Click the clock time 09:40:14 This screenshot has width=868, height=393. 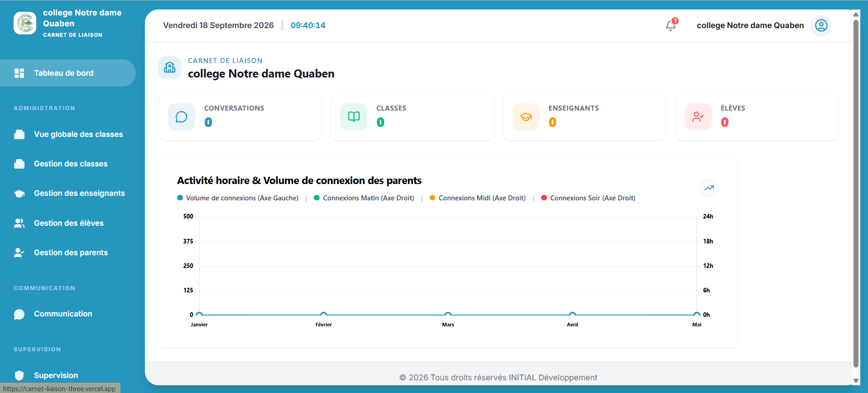coord(308,25)
